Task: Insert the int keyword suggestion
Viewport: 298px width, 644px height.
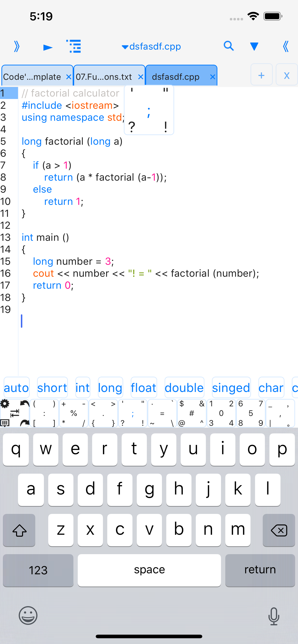Action: 83,387
